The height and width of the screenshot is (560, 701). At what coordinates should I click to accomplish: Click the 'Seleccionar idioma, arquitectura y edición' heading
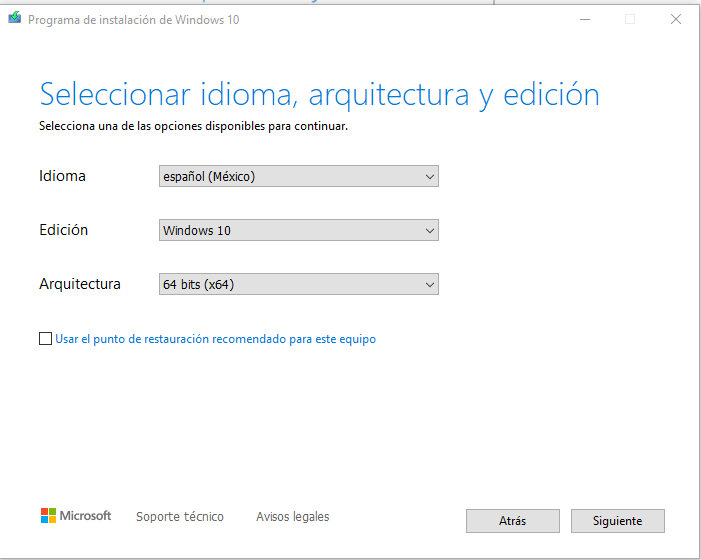pyautogui.click(x=320, y=95)
